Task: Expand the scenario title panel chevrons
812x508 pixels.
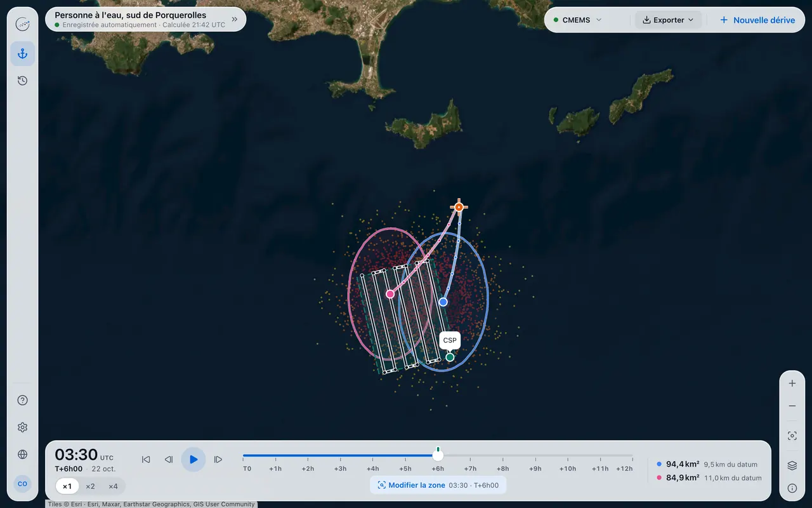Action: coord(235,20)
